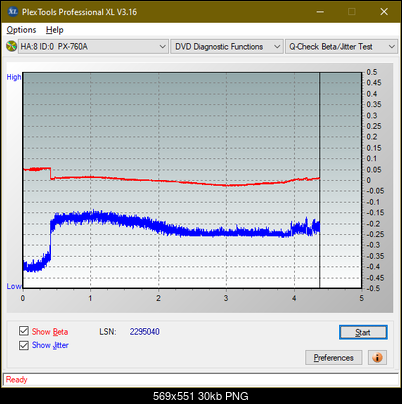Open the Help menu
Viewport: 402px width, 404px height.
[55, 30]
